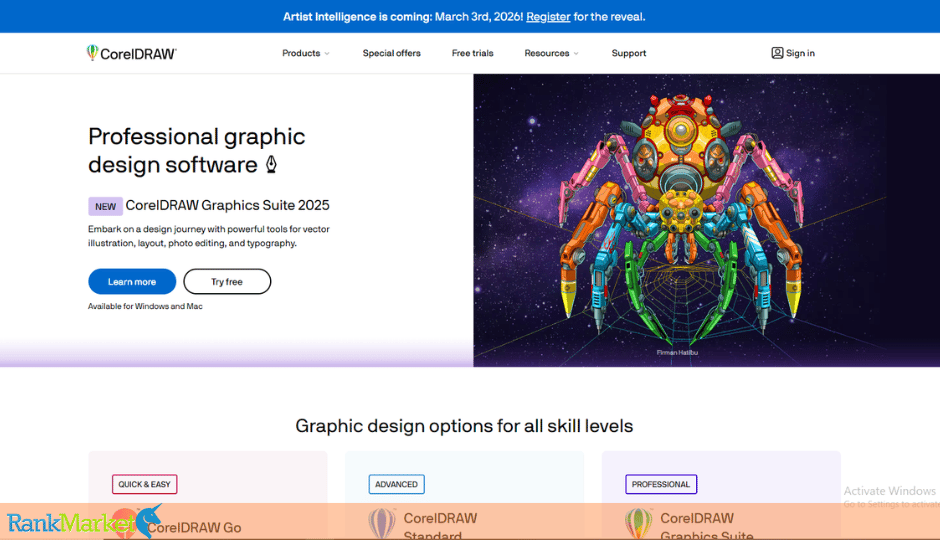
Task: Click the CorelDRAW Standard balloon icon
Action: point(381,523)
